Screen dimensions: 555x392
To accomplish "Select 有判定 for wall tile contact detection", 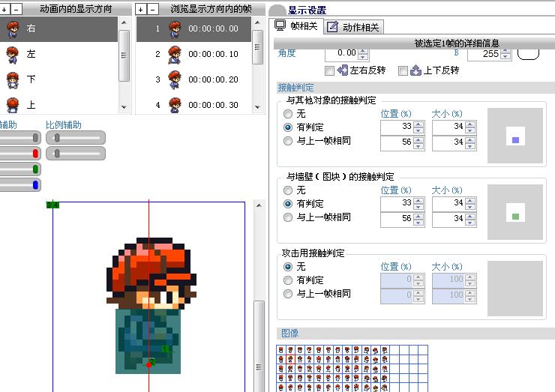I will tap(288, 204).
